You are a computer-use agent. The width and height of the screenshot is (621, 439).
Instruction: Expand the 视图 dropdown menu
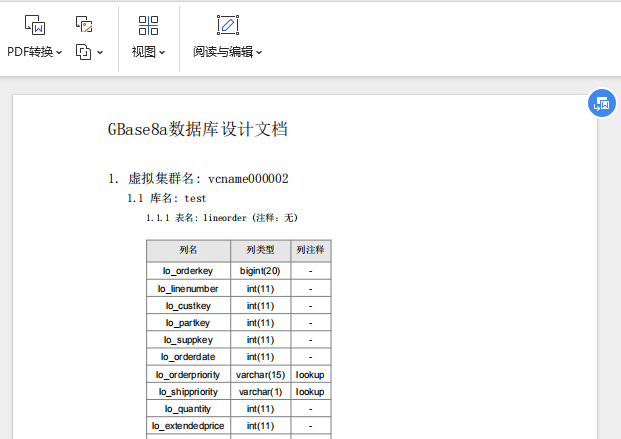(x=162, y=52)
